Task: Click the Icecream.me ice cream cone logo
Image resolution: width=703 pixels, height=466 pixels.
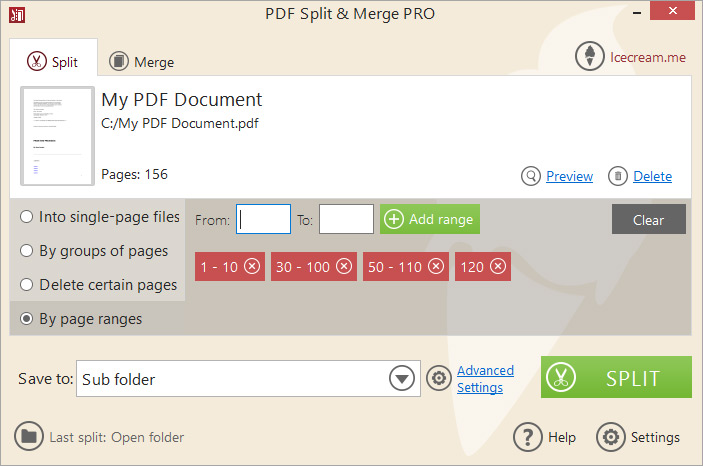Action: pyautogui.click(x=590, y=57)
